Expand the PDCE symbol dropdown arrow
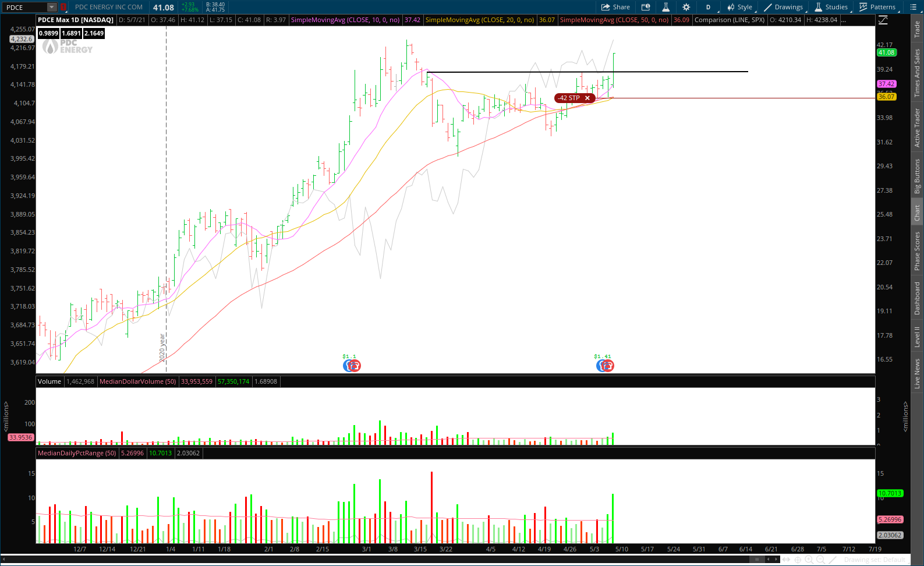The image size is (924, 566). click(x=51, y=7)
